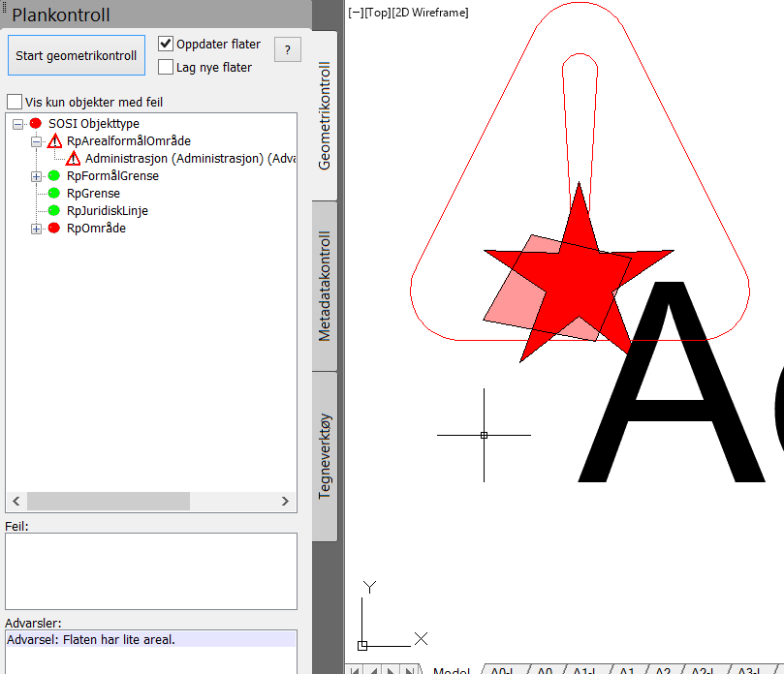The height and width of the screenshot is (674, 784).
Task: Click the warning triangle icon beside RpArealformålOmråde
Action: [x=54, y=140]
